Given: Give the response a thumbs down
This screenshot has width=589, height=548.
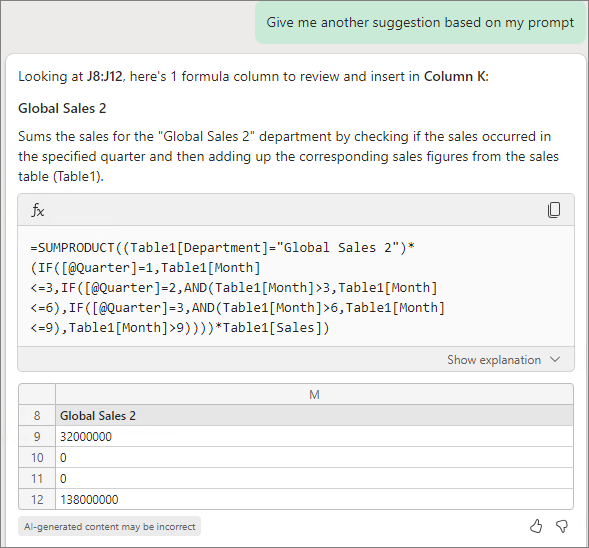Looking at the screenshot, I should (x=562, y=526).
